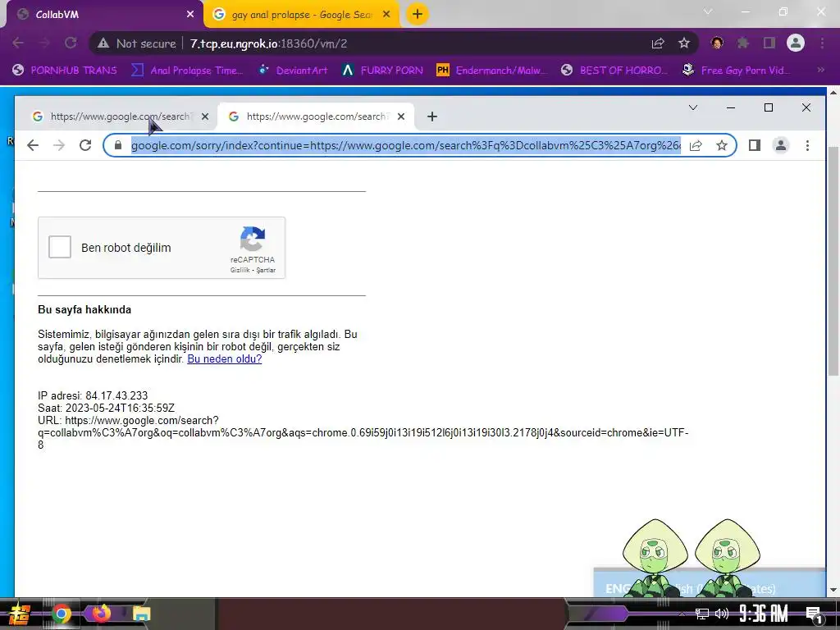840x630 pixels.
Task: Open the outer browser profile avatar
Action: [x=796, y=43]
